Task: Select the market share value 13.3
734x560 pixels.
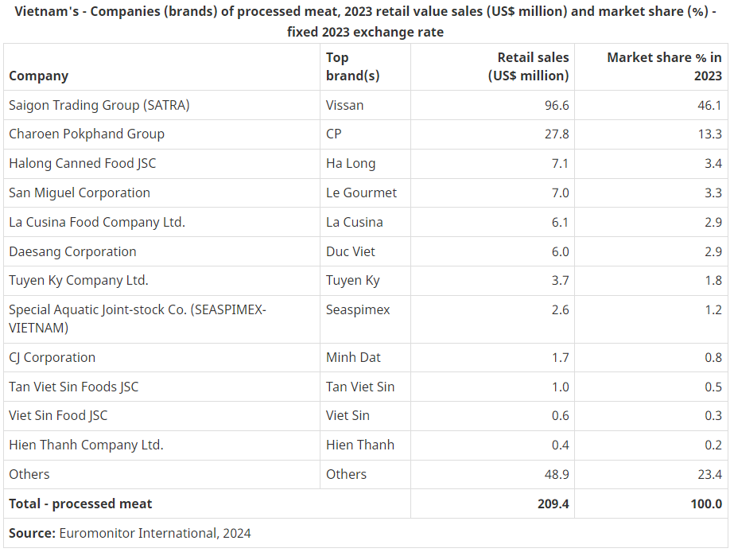Action: (x=709, y=134)
